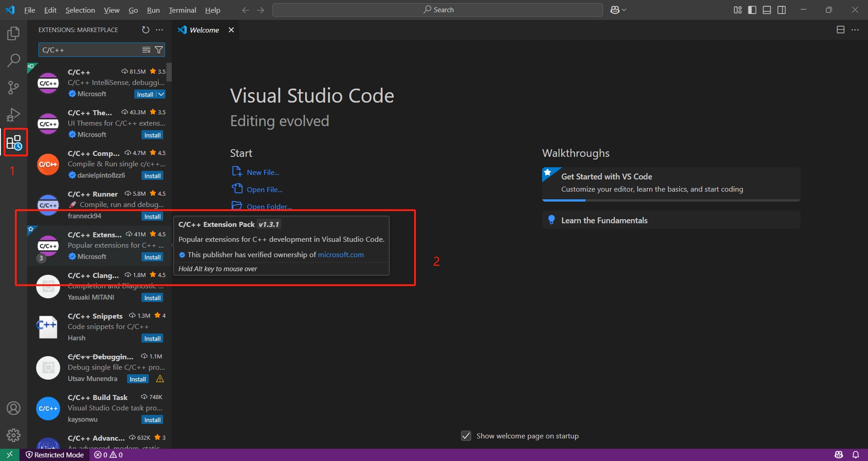Install the C/C++ Clang Command Adapter
The image size is (868, 461).
(152, 298)
